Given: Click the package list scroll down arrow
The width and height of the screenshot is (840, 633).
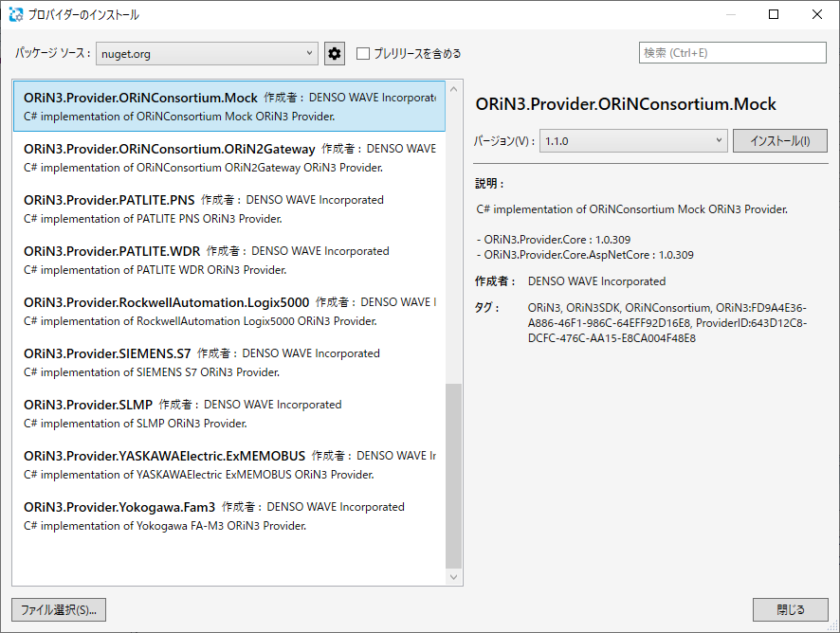Looking at the screenshot, I should click(454, 577).
